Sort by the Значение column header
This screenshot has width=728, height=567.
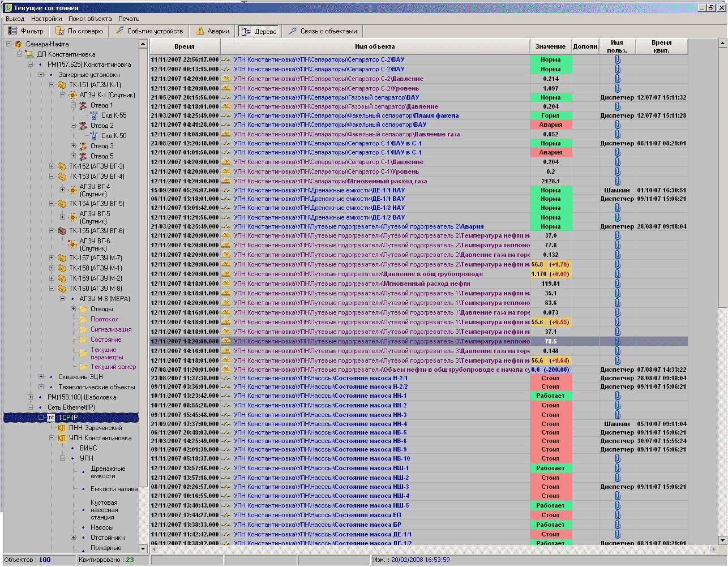(550, 46)
